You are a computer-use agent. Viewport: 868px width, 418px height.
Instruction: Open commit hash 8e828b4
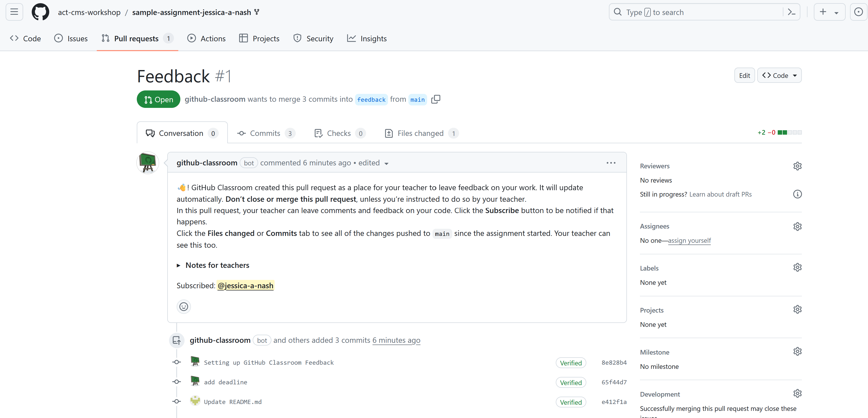pos(614,362)
